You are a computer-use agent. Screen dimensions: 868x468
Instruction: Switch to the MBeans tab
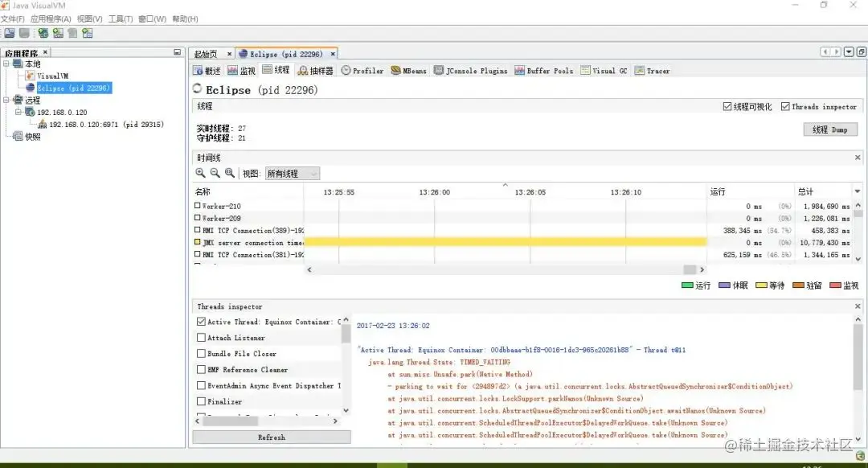coord(408,70)
